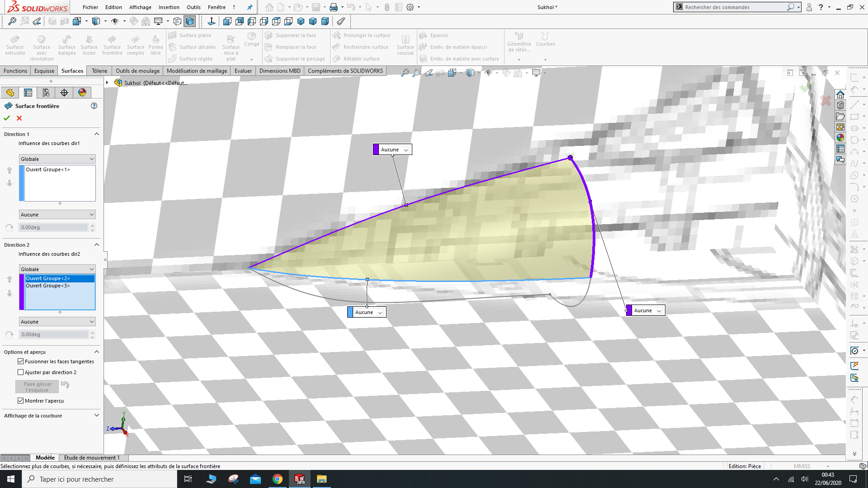Open the Insertion menu
This screenshot has height=488, width=868.
[x=169, y=7]
